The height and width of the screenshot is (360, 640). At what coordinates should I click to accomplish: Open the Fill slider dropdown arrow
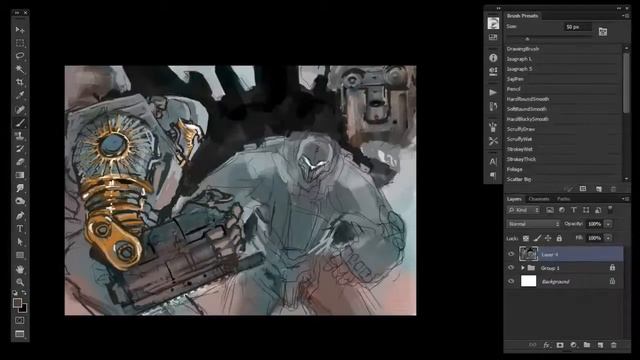click(609, 238)
